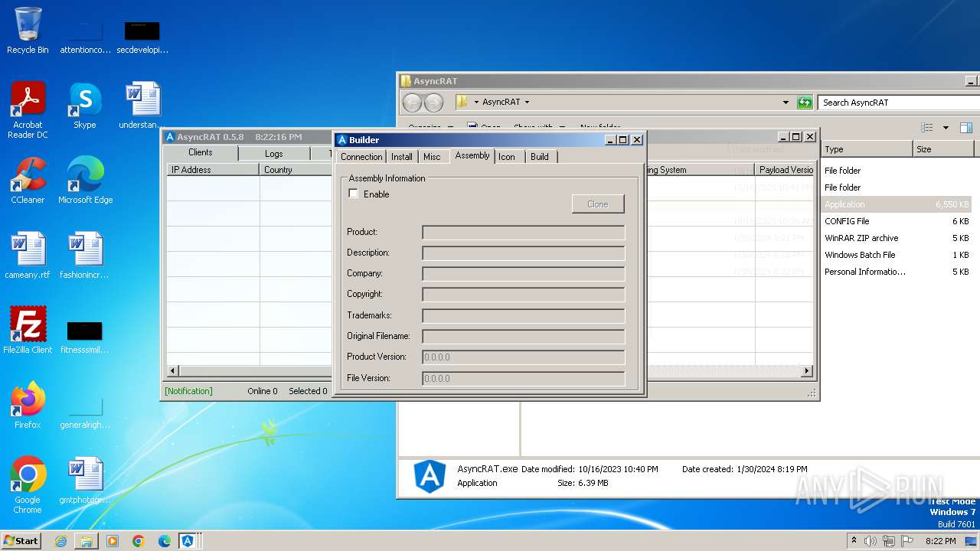Click the Payload Version column header
980x551 pixels.
(x=785, y=170)
